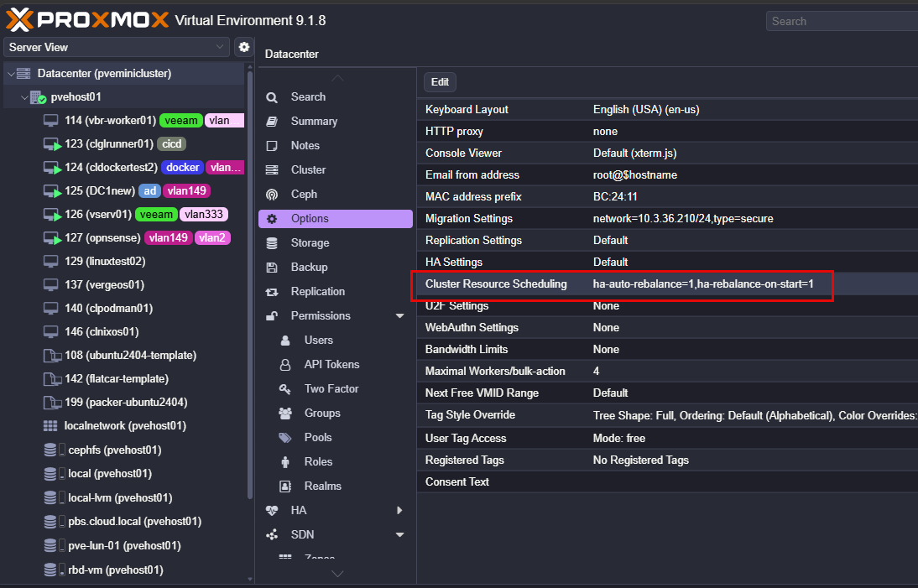Select VM 127 (opnsense) in tree

101,238
